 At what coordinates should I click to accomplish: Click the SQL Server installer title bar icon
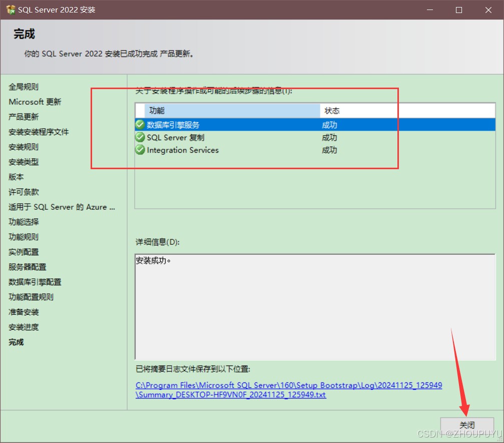pos(11,10)
